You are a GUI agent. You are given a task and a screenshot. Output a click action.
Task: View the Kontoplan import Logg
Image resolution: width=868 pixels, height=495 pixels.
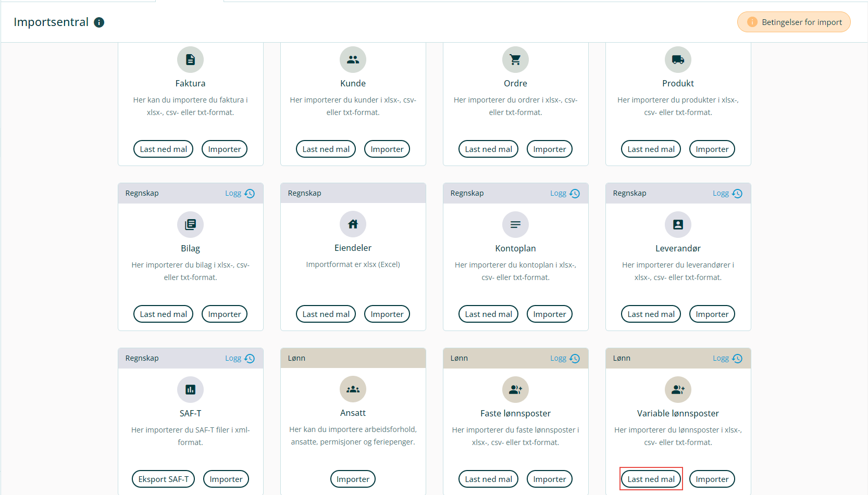(564, 194)
